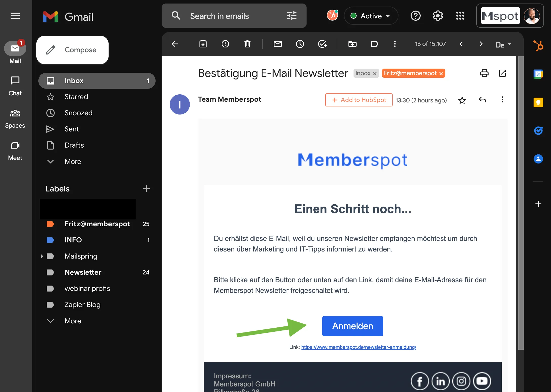Remove the Fritz@memberspot label tag
The width and height of the screenshot is (551, 392).
[x=441, y=73]
